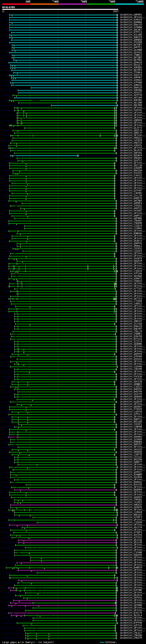Select the UniRef100_C5KS75 label
146x644 pixels.
click(x=131, y=638)
